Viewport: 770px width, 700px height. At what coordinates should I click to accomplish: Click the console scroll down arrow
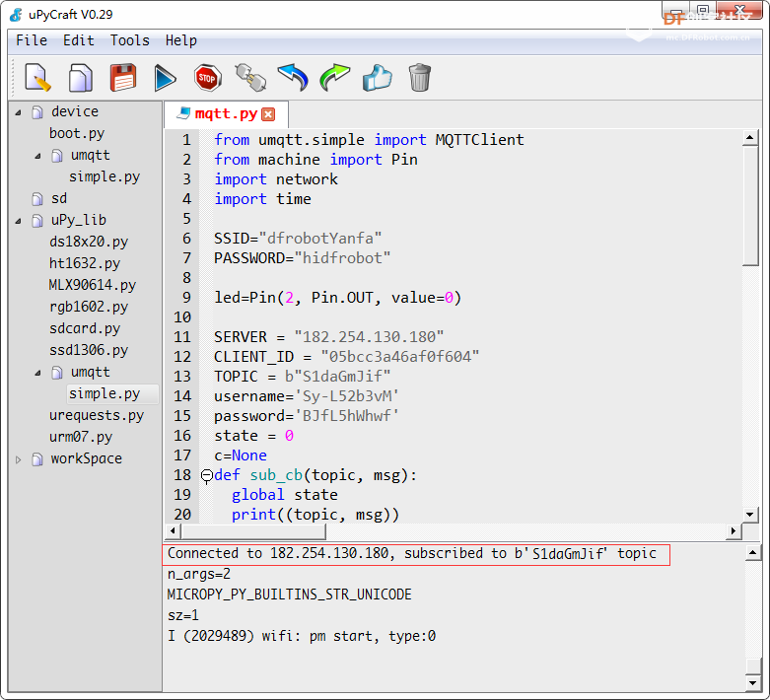[753, 682]
